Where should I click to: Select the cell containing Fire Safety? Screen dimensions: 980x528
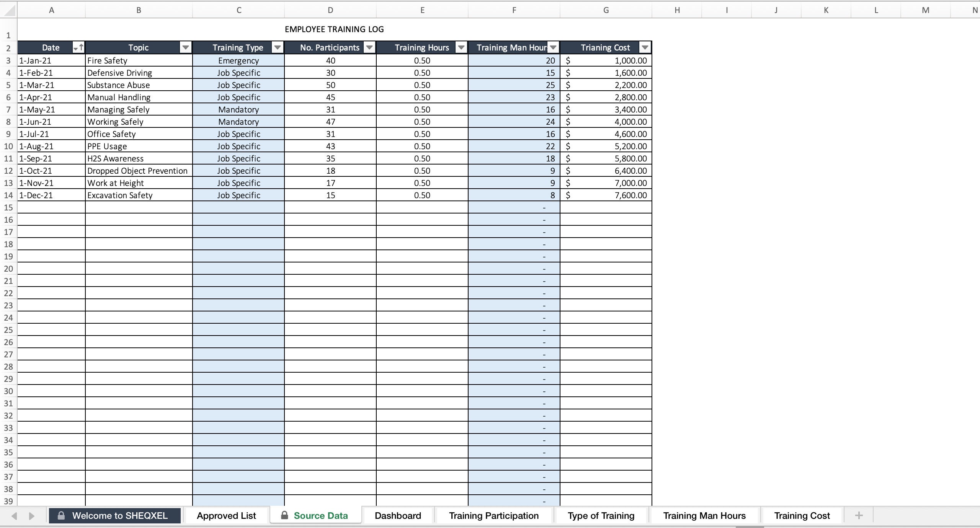(139, 60)
